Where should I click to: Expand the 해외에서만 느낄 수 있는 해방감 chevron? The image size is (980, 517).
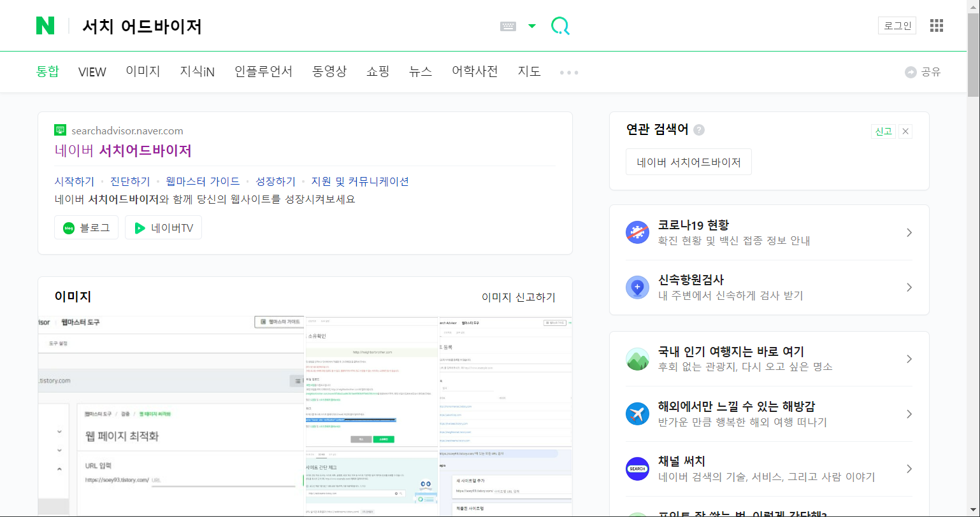[909, 414]
